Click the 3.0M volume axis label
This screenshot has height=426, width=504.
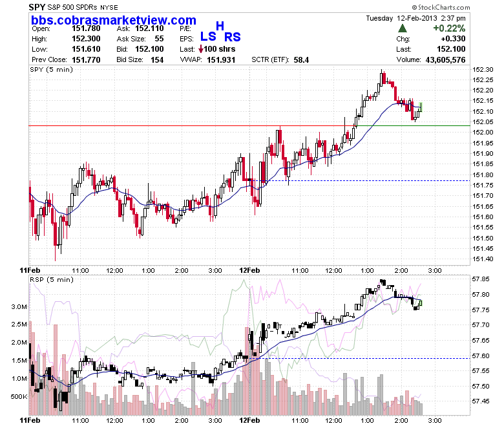click(19, 306)
